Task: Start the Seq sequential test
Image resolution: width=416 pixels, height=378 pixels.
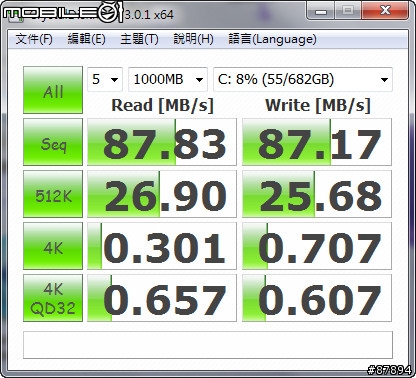Action: pyautogui.click(x=53, y=142)
